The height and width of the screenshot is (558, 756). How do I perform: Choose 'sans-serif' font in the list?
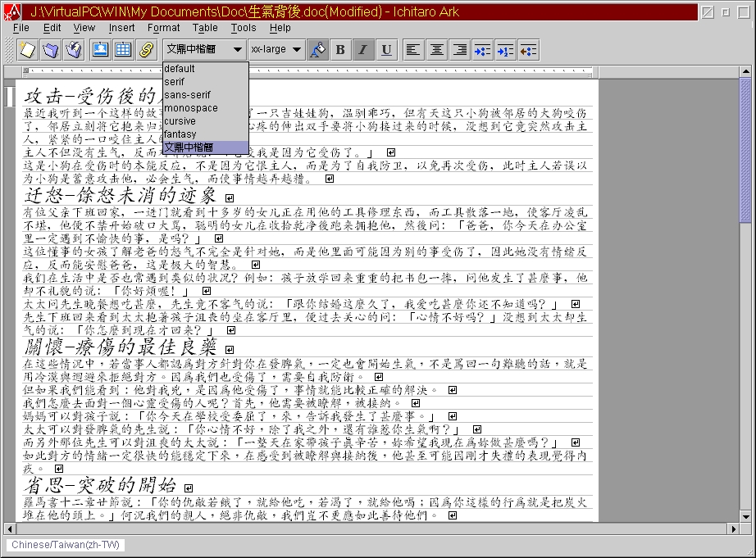tap(206, 94)
